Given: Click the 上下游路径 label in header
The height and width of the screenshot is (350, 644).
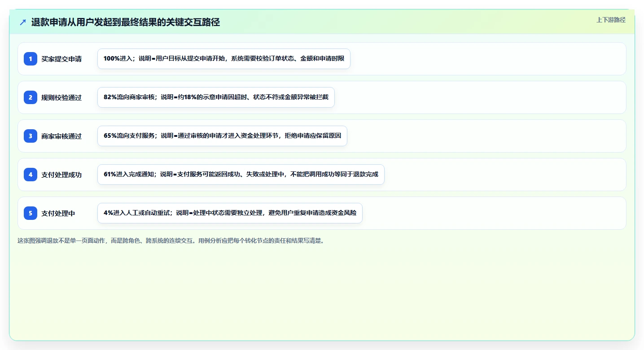Looking at the screenshot, I should 611,20.
